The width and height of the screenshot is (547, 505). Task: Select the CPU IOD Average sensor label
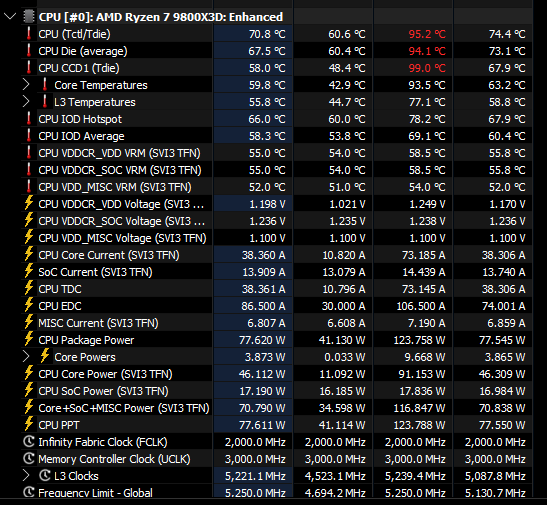point(81,136)
